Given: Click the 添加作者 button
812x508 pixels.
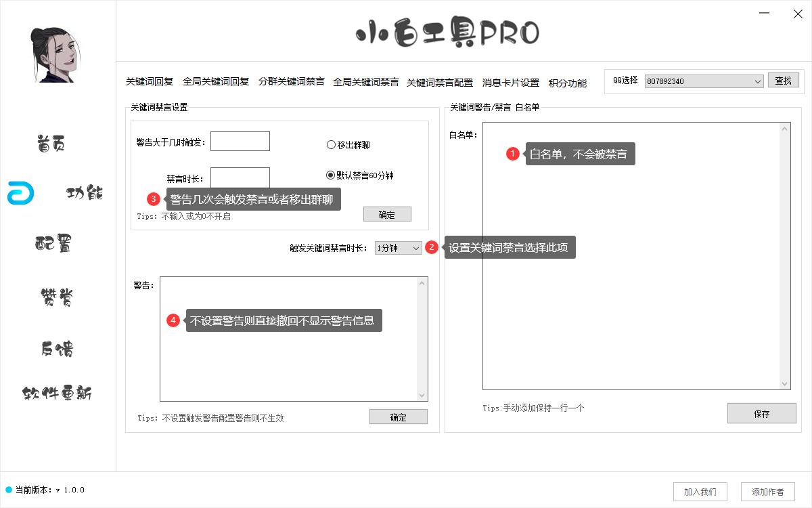Looking at the screenshot, I should [x=768, y=492].
